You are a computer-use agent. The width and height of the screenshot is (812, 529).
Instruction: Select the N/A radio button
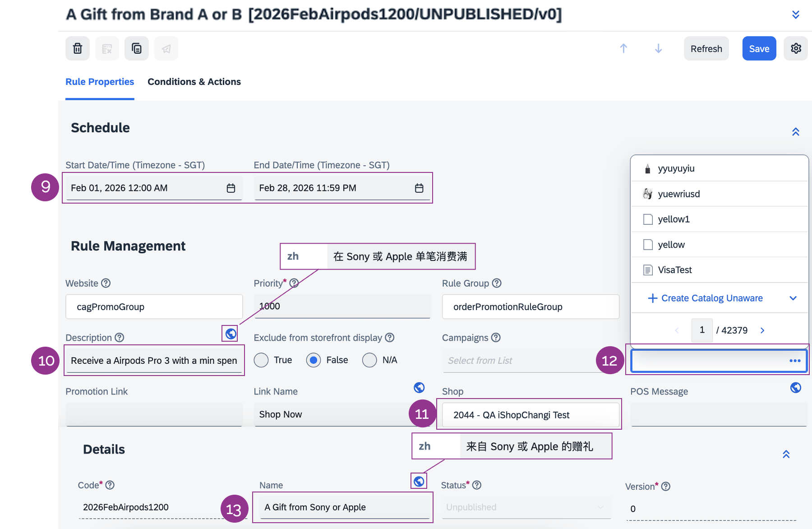[x=369, y=360]
